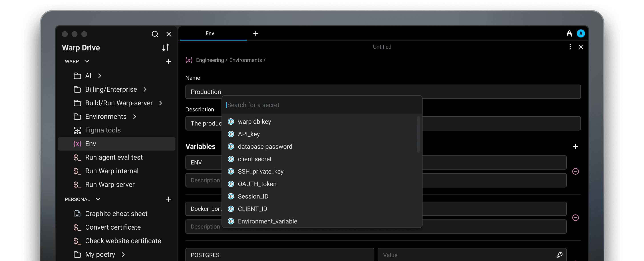This screenshot has height=261, width=644.
Task: Open the three-dot options menu
Action: [x=570, y=47]
